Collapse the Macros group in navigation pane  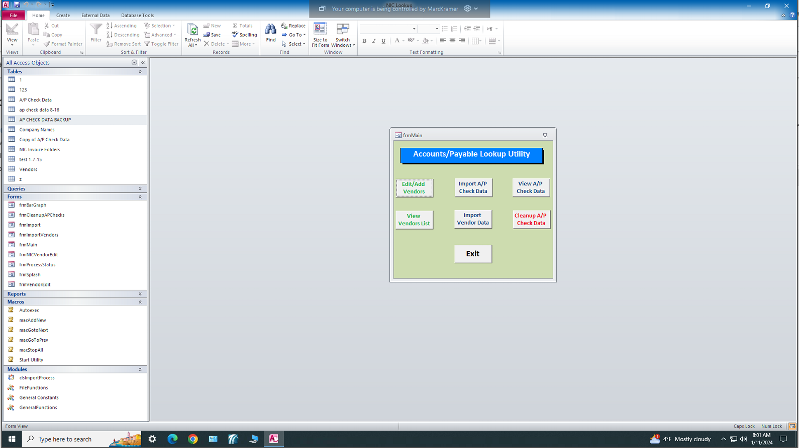pyautogui.click(x=140, y=302)
